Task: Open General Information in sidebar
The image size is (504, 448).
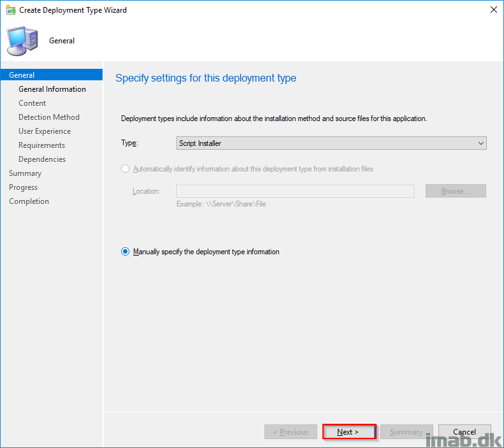Action: point(52,89)
